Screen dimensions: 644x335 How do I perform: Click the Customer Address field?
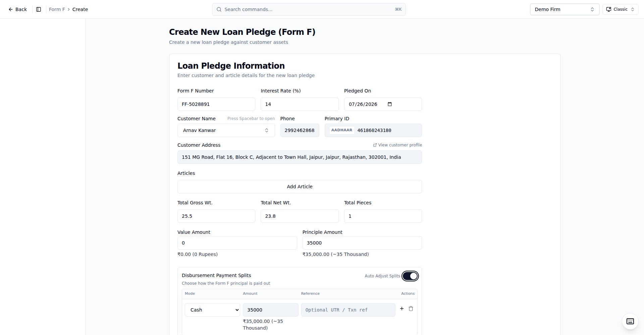point(300,157)
